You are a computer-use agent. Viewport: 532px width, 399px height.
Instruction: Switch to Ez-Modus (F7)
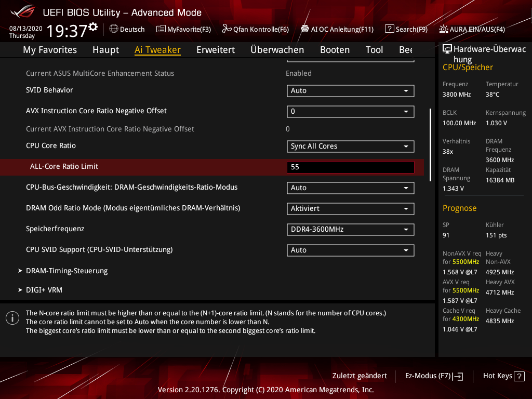click(x=434, y=376)
